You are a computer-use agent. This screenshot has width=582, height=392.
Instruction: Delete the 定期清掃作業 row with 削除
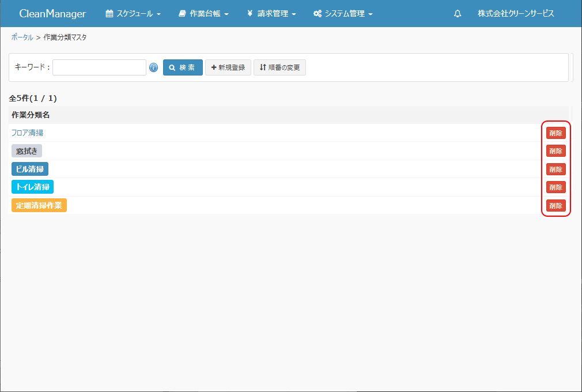point(555,205)
